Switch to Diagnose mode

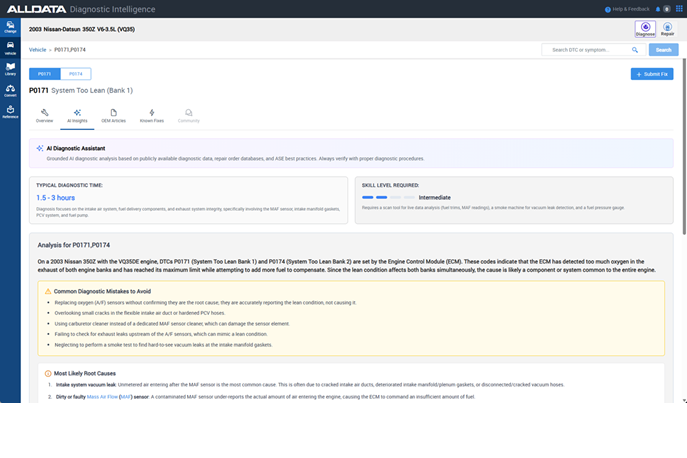[x=645, y=29]
